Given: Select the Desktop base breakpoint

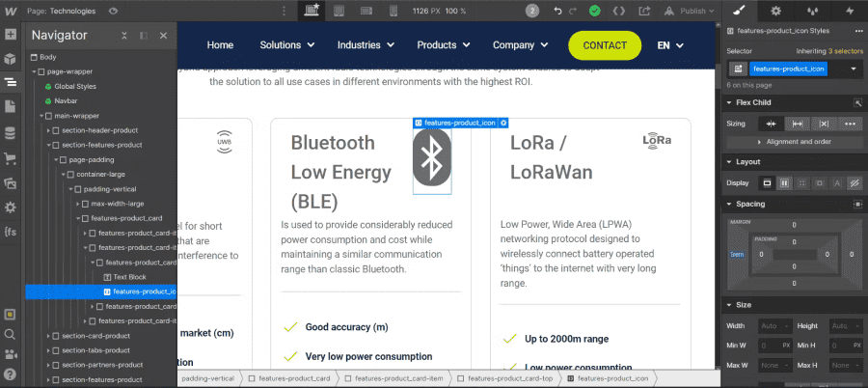Looking at the screenshot, I should pos(312,11).
